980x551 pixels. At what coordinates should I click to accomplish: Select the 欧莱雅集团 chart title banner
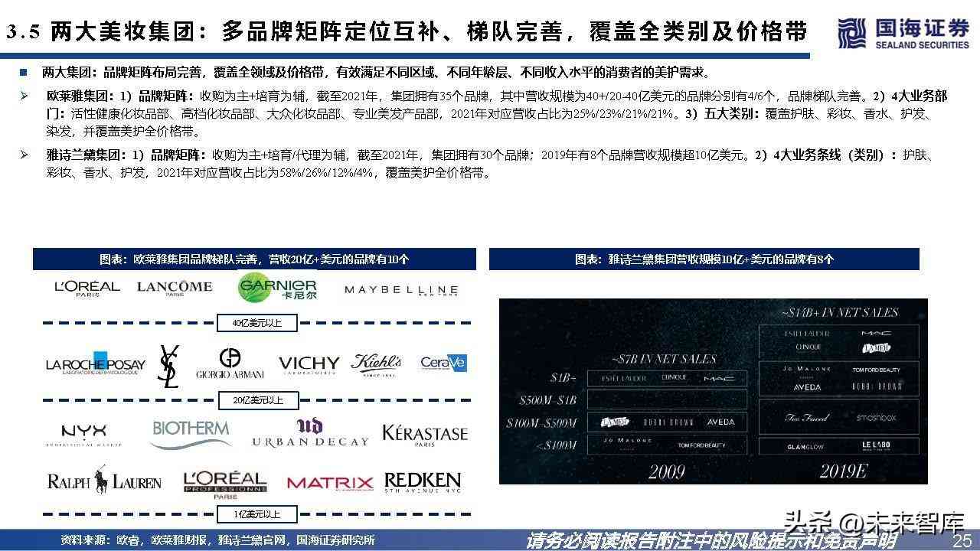point(254,259)
